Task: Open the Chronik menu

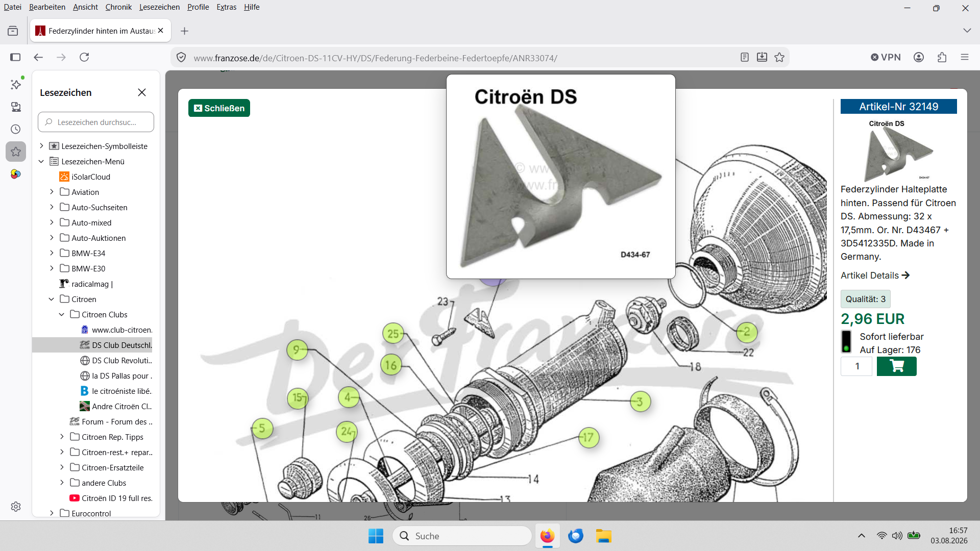Action: 118,7
